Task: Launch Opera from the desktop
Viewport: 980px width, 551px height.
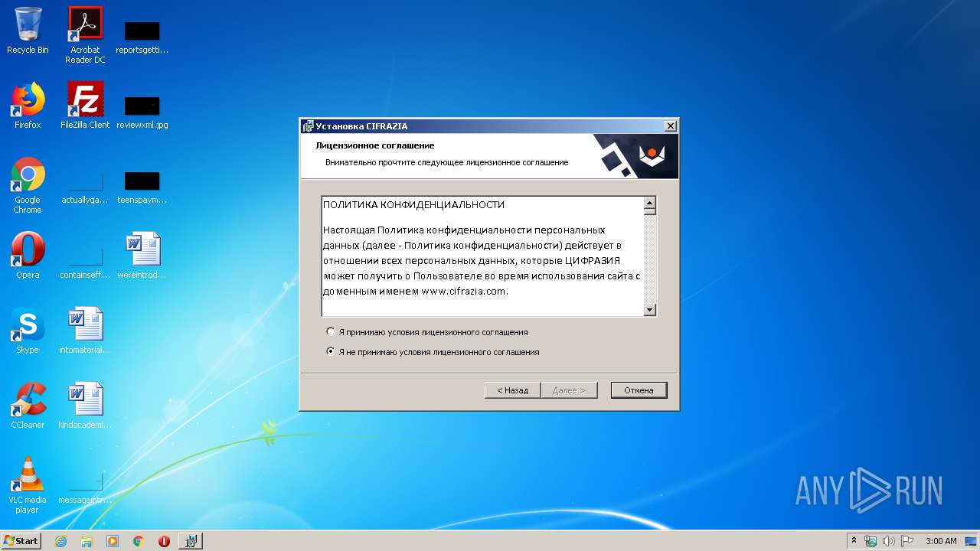Action: click(x=28, y=256)
